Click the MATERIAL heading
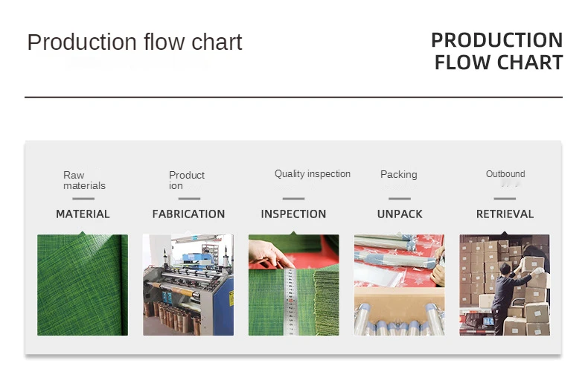The image size is (588, 381). point(83,214)
